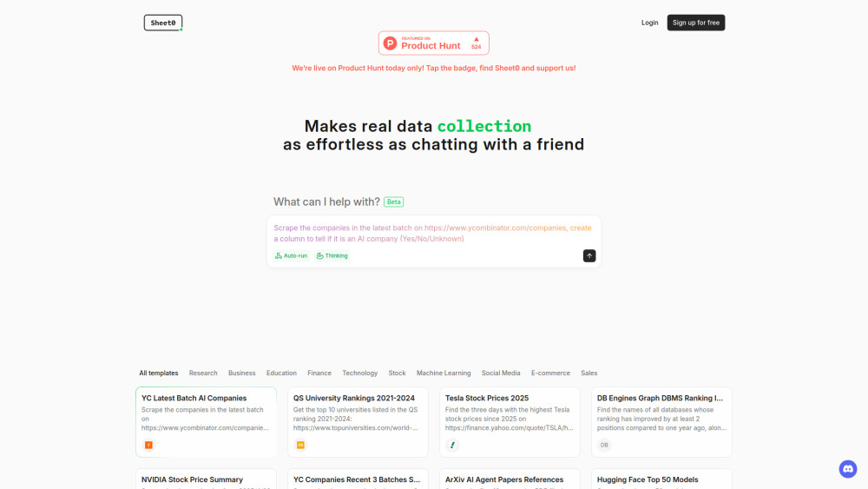Open the Product Hunt badge
Image resolution: width=868 pixels, height=489 pixels.
pyautogui.click(x=433, y=43)
